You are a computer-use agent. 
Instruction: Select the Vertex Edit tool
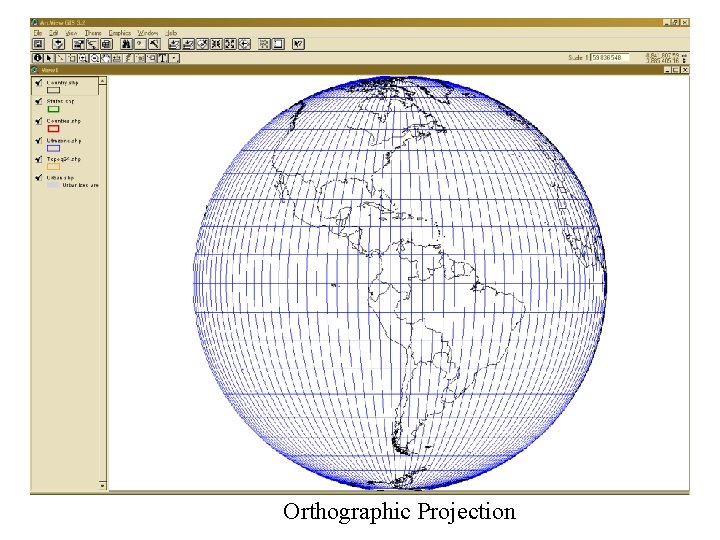click(60, 58)
